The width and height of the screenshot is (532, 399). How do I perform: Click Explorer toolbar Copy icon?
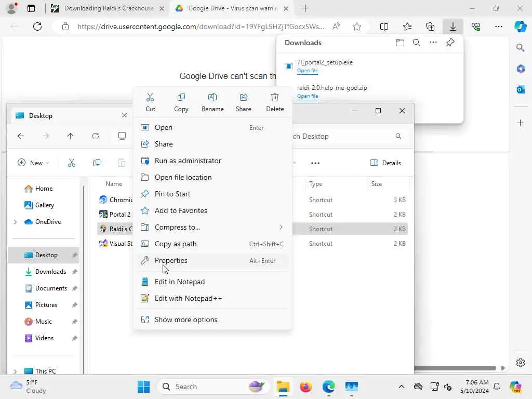96,163
